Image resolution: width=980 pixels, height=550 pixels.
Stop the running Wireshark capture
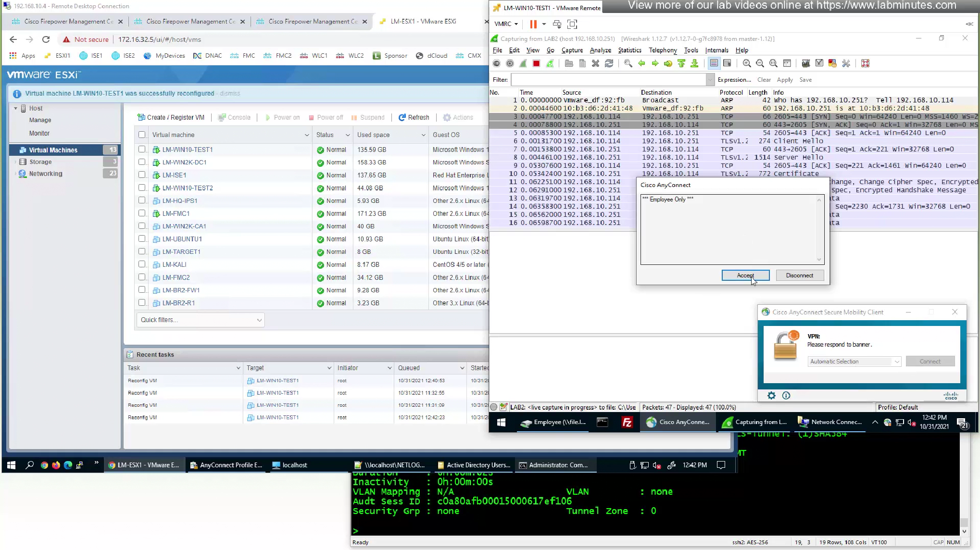[536, 63]
